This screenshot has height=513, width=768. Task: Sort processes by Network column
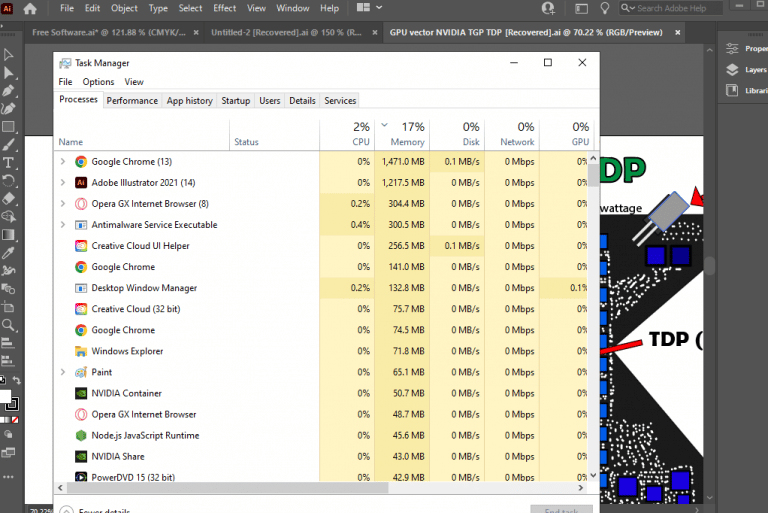512,134
